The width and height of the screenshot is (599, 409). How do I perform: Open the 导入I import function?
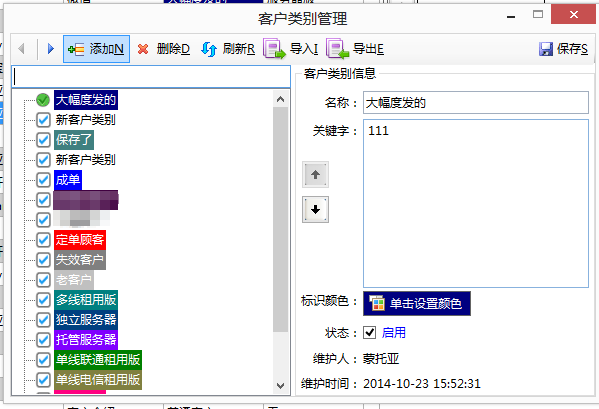point(291,49)
